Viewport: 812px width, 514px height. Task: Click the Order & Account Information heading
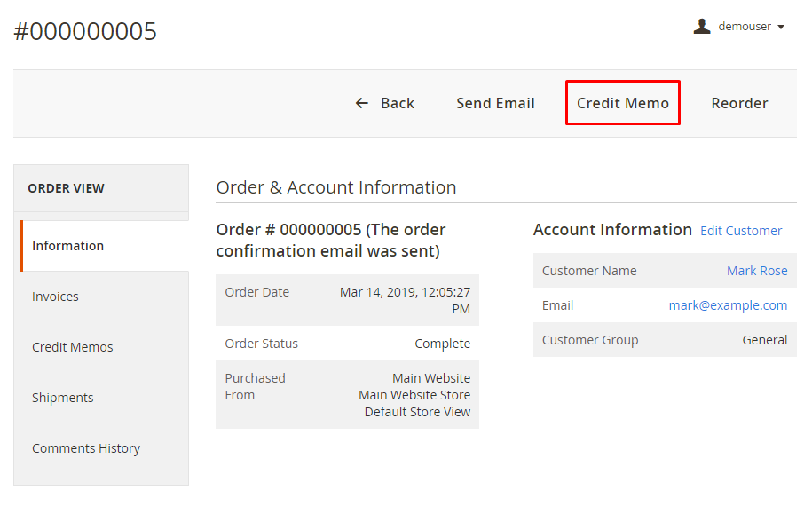(336, 187)
